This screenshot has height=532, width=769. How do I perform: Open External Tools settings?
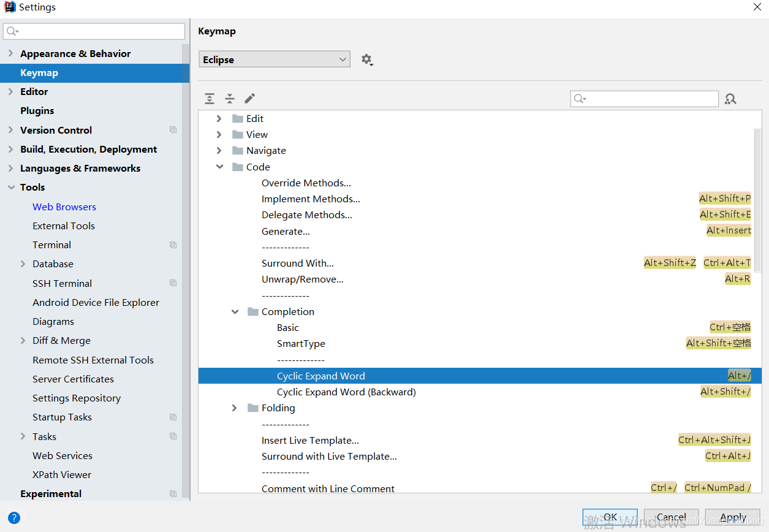[64, 226]
